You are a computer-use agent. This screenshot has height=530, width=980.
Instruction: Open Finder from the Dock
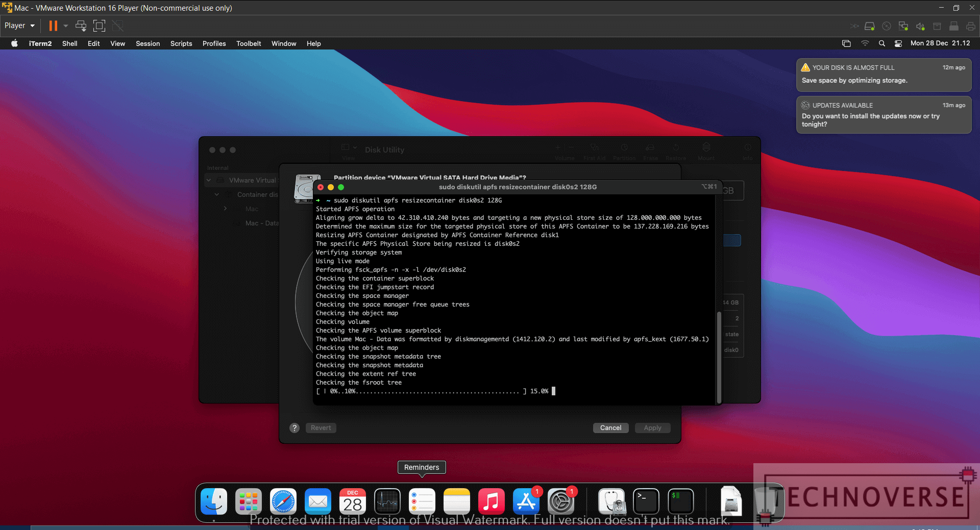214,501
